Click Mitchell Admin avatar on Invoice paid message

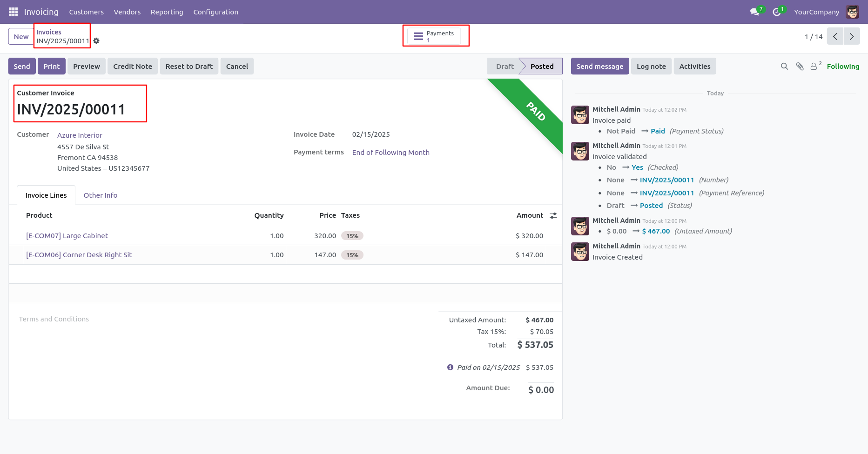click(x=580, y=115)
